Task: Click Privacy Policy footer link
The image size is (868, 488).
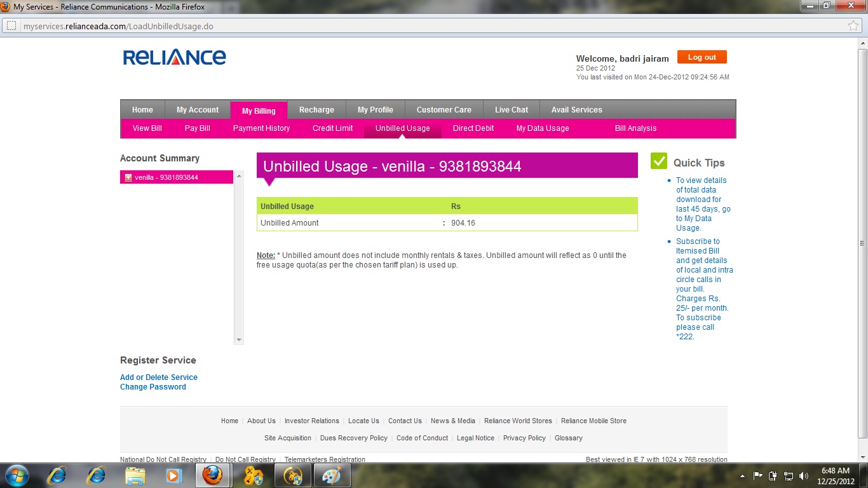Action: pyautogui.click(x=524, y=438)
